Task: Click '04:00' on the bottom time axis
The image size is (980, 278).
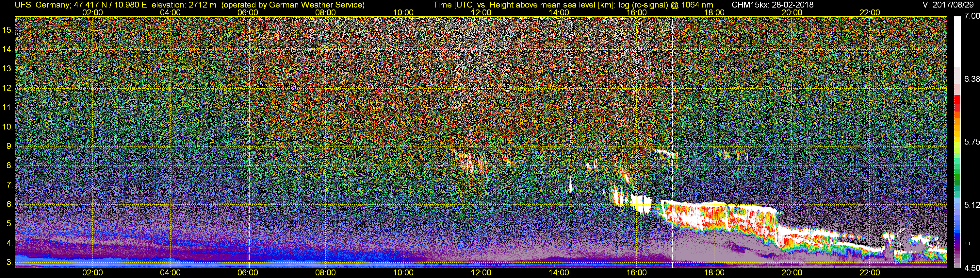Action: tap(170, 273)
